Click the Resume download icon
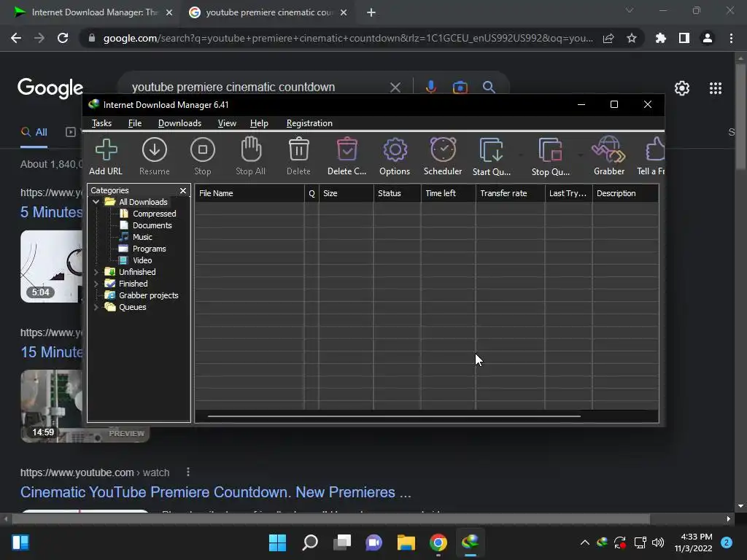 coord(155,156)
